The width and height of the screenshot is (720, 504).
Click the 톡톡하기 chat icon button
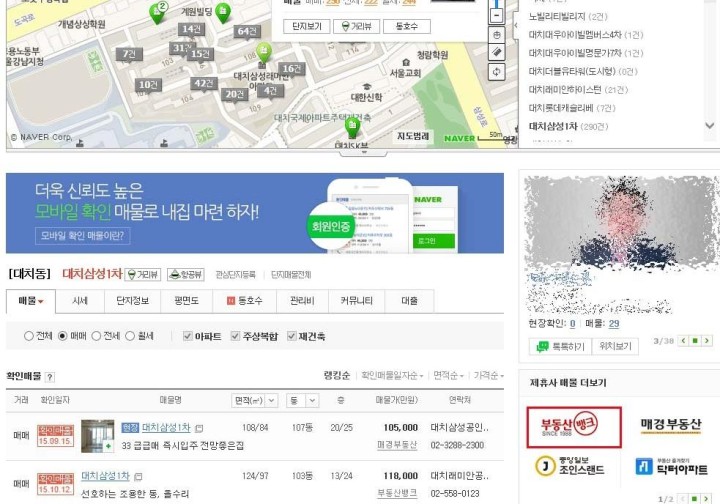point(560,347)
